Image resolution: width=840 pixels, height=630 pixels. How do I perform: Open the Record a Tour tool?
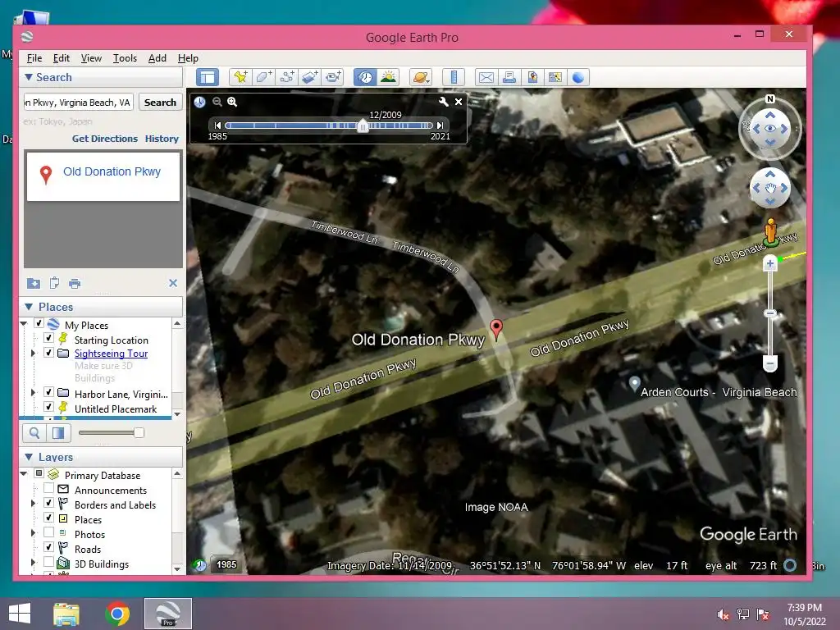pos(333,77)
